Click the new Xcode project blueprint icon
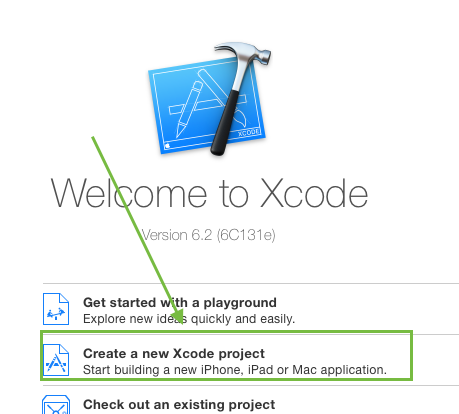Image resolution: width=459 pixels, height=414 pixels. [56, 360]
